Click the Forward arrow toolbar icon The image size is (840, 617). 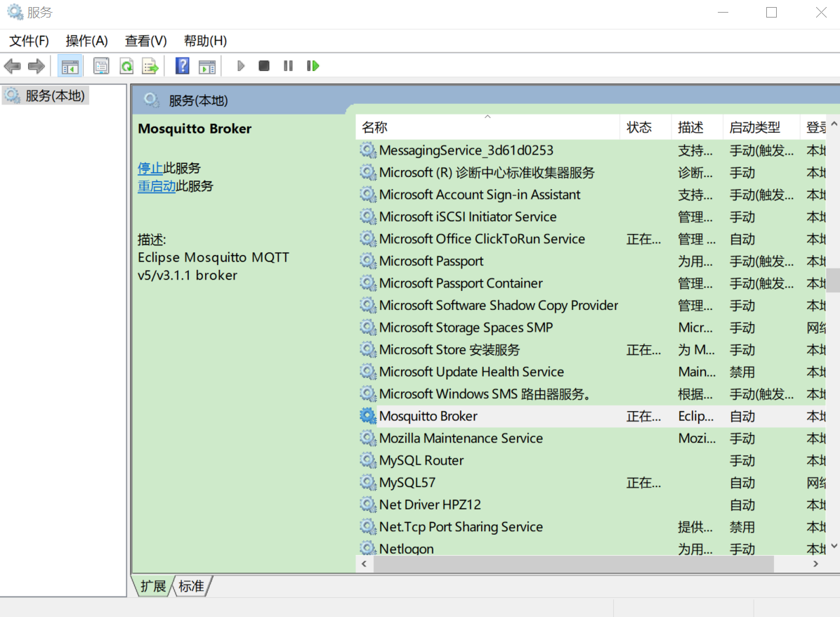point(37,66)
